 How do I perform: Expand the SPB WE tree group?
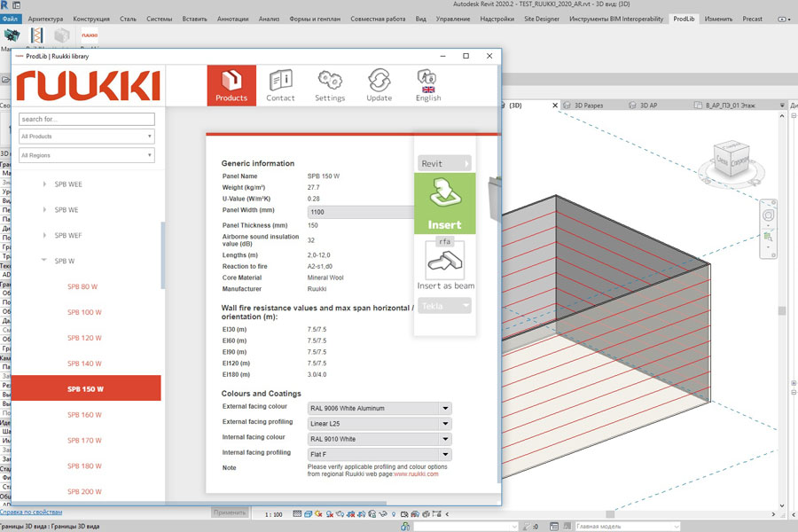(x=44, y=210)
